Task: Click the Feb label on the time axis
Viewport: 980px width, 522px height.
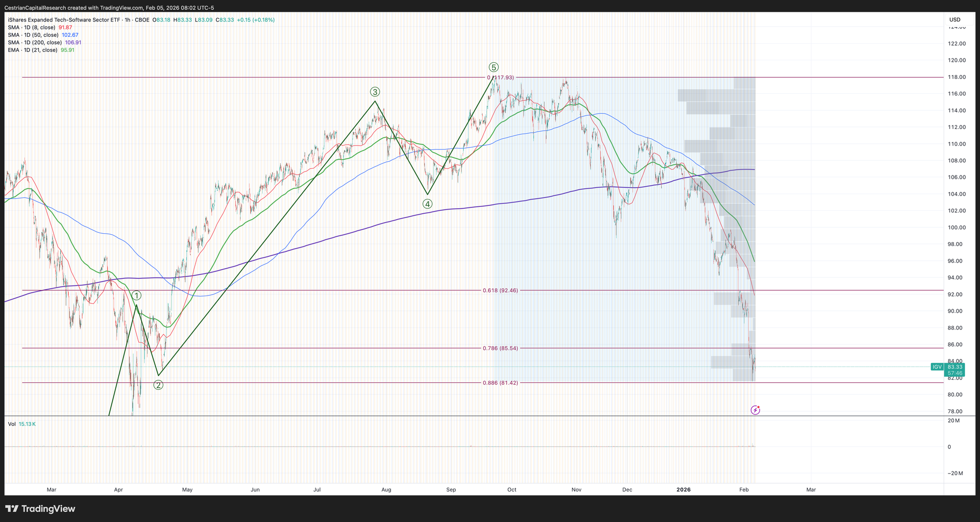Action: click(x=744, y=490)
